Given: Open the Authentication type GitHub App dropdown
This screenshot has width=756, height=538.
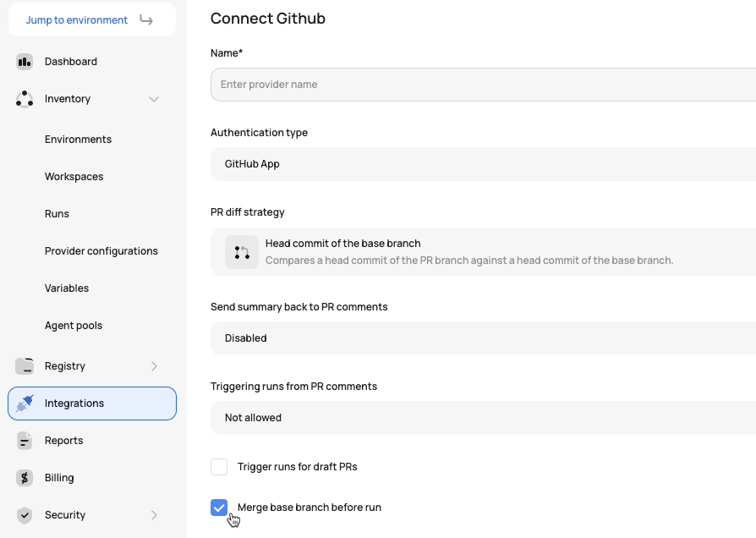Looking at the screenshot, I should (x=483, y=164).
